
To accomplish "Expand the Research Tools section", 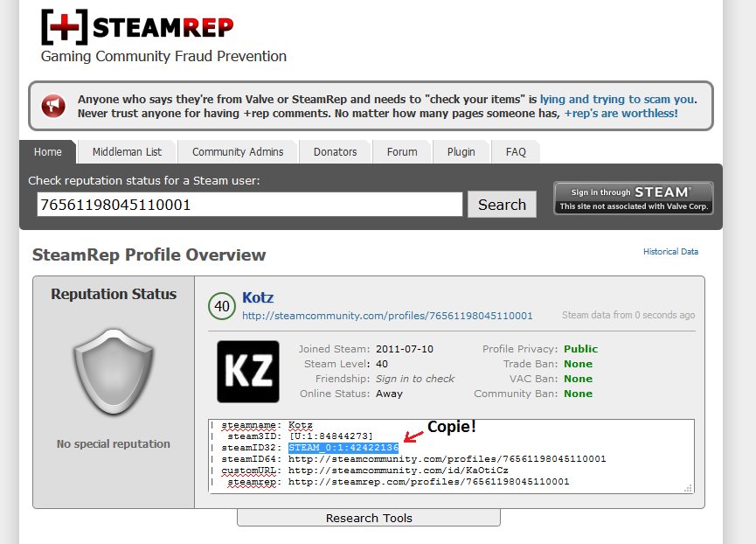I will click(x=369, y=518).
